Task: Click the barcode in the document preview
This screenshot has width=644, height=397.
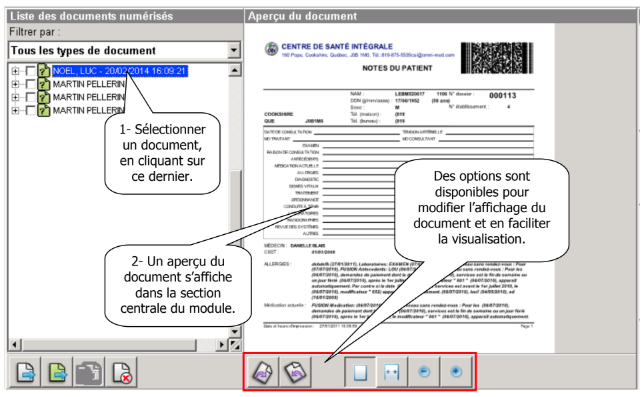Action: click(x=497, y=58)
